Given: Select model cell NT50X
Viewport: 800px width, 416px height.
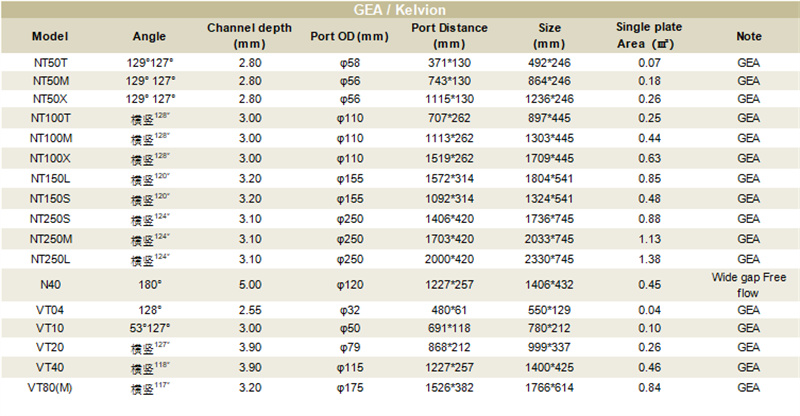Looking at the screenshot, I should [x=50, y=99].
